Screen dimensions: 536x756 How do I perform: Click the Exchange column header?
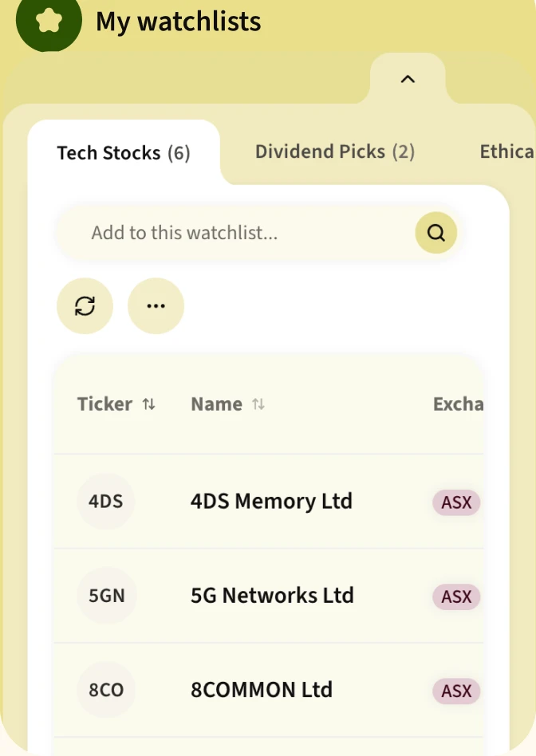458,404
